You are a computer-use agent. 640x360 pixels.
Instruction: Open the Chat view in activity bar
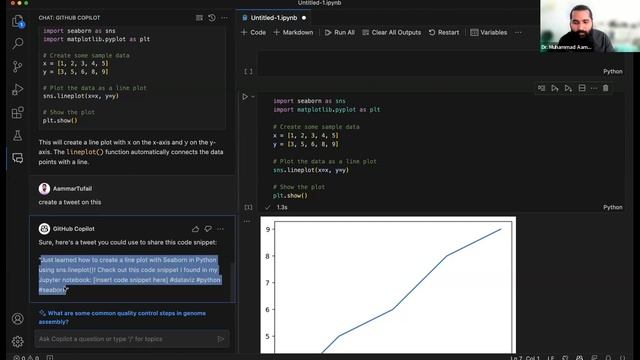tap(18, 158)
